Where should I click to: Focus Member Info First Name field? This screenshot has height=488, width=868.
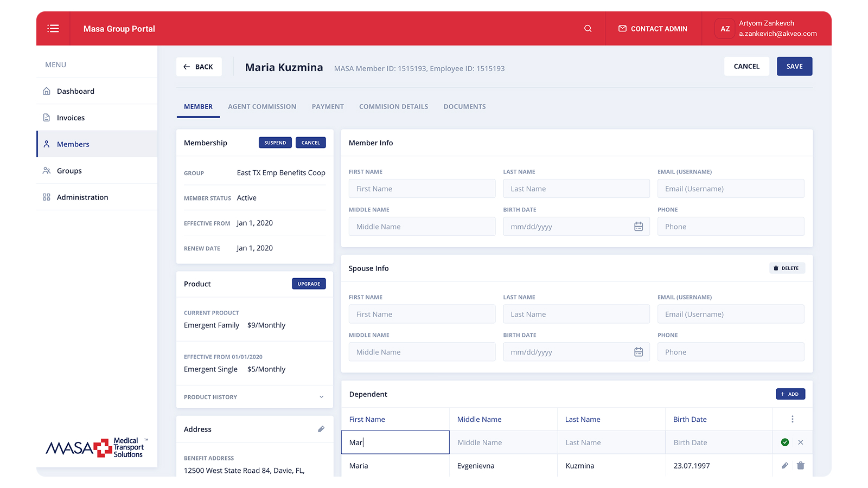coord(422,189)
